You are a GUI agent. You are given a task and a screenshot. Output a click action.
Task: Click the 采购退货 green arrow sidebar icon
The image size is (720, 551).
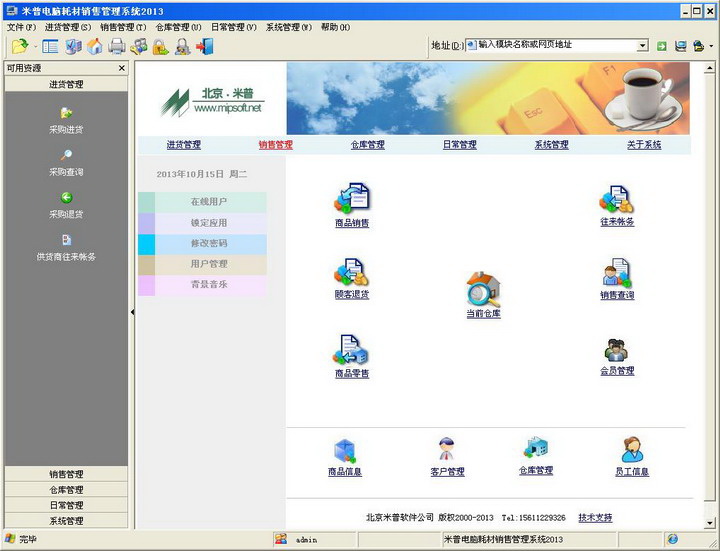(x=66, y=197)
